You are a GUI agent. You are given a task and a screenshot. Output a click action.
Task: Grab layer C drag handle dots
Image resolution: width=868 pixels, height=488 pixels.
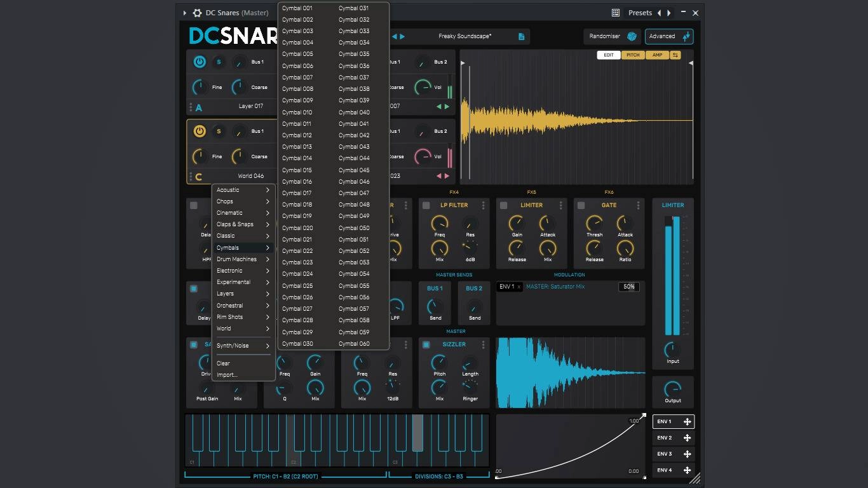pos(191,176)
